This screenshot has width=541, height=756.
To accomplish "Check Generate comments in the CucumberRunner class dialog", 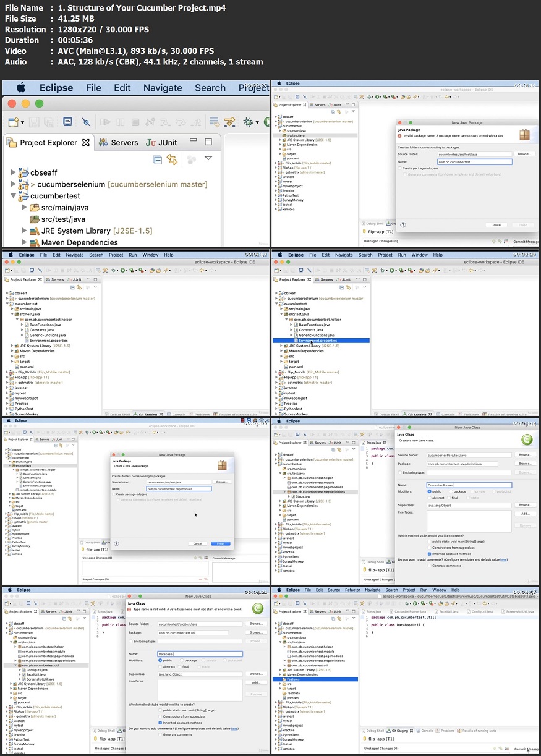I will [429, 566].
